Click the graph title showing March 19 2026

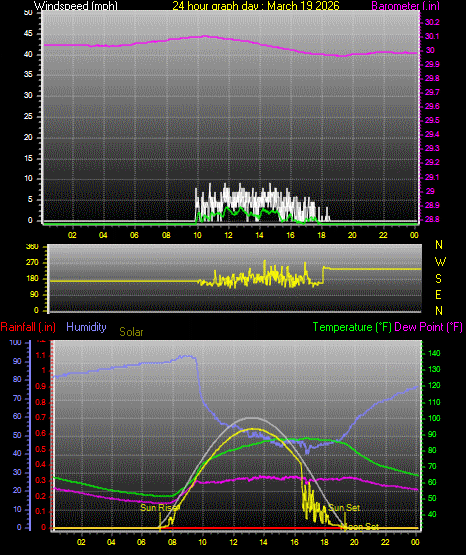pos(256,5)
